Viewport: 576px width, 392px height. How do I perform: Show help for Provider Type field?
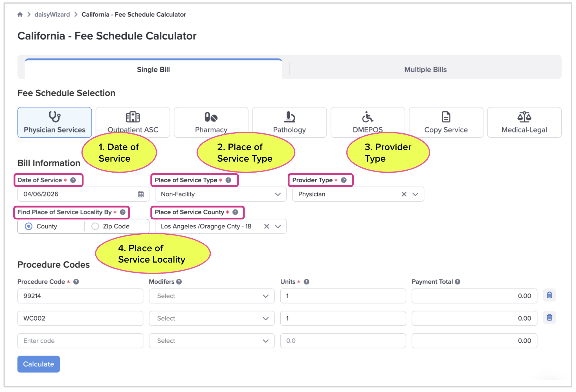pos(344,180)
